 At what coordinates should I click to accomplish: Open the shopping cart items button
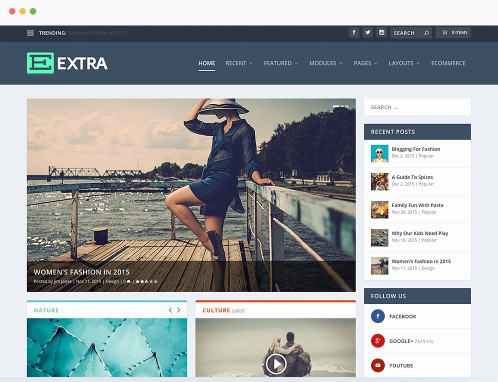point(454,33)
